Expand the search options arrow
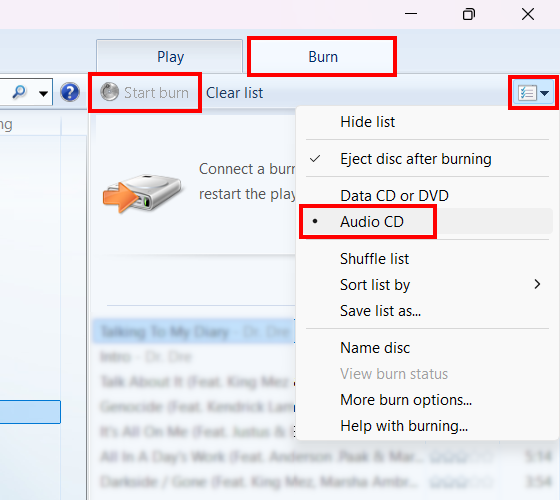560x500 pixels. (43, 94)
